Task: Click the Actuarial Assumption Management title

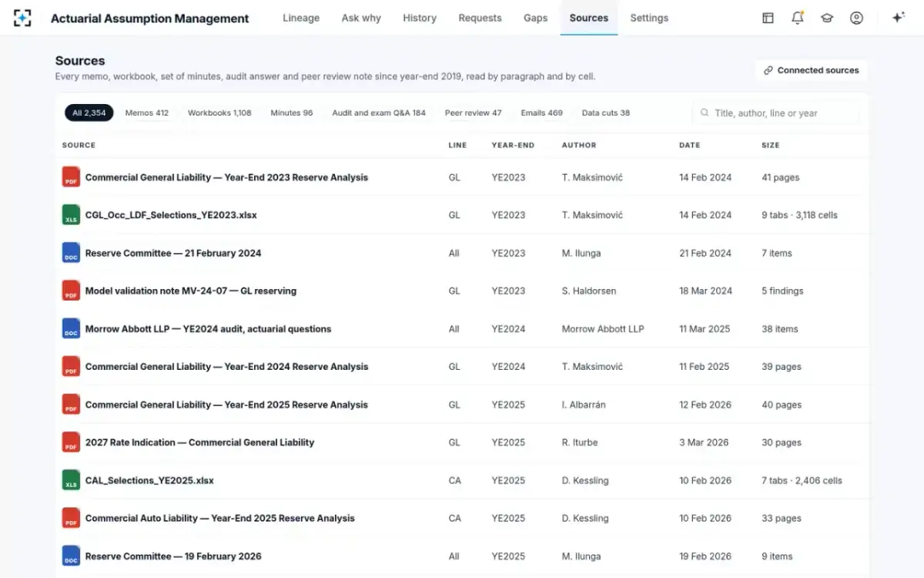Action: tap(149, 18)
